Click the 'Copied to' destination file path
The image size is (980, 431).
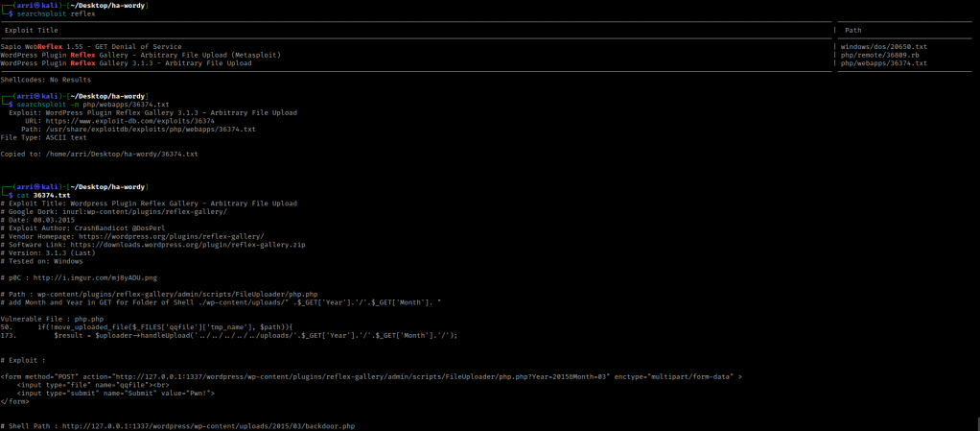tap(122, 154)
